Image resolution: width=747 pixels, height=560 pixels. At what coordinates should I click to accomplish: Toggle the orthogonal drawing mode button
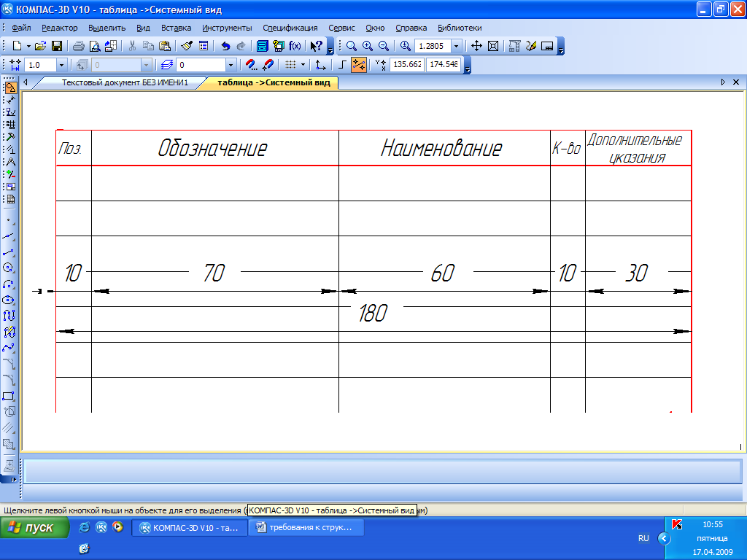coord(343,65)
